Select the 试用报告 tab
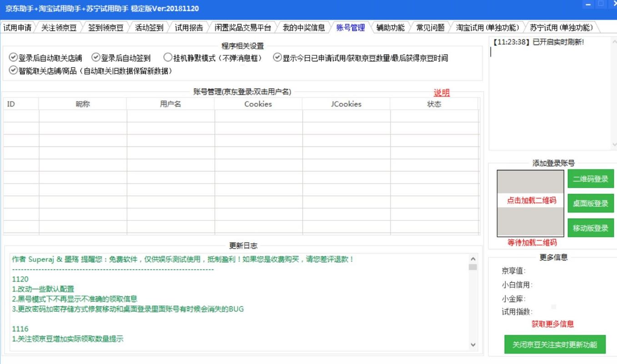 tap(189, 28)
